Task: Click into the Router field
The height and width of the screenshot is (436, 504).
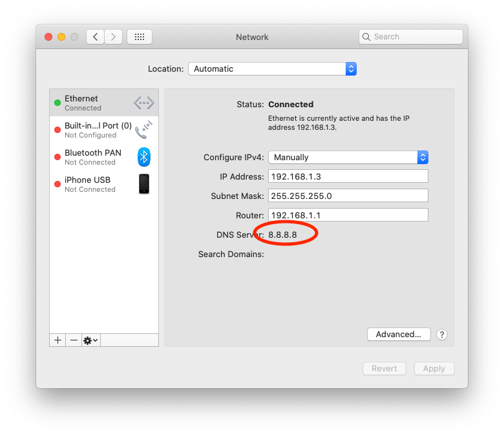Action: click(348, 215)
